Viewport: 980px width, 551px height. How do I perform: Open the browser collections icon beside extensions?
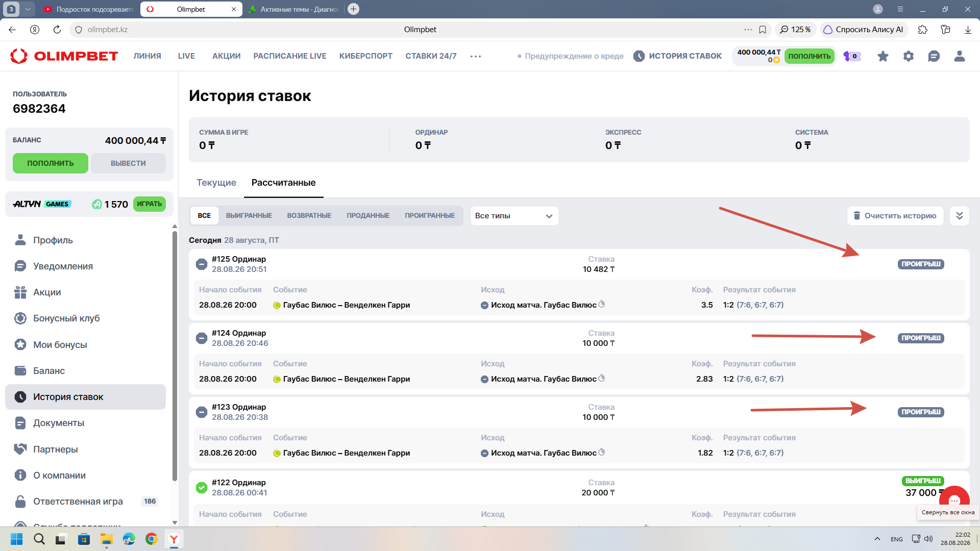[945, 30]
